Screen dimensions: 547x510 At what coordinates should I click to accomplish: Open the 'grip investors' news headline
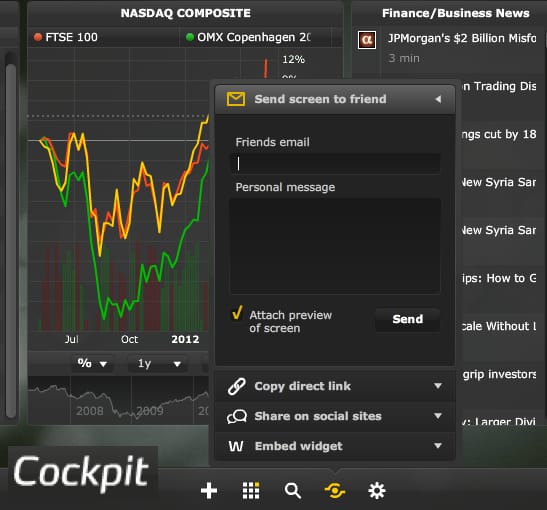pyautogui.click(x=499, y=374)
